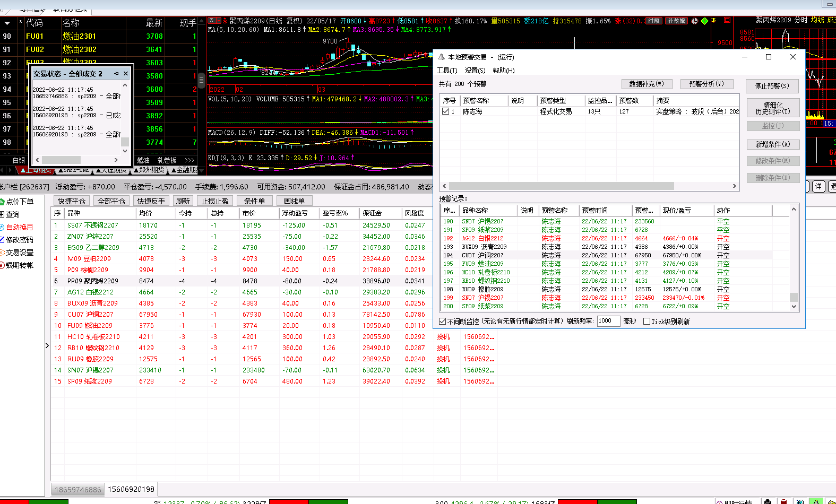
Task: Click the 预警分析(Y) button
Action: point(706,84)
